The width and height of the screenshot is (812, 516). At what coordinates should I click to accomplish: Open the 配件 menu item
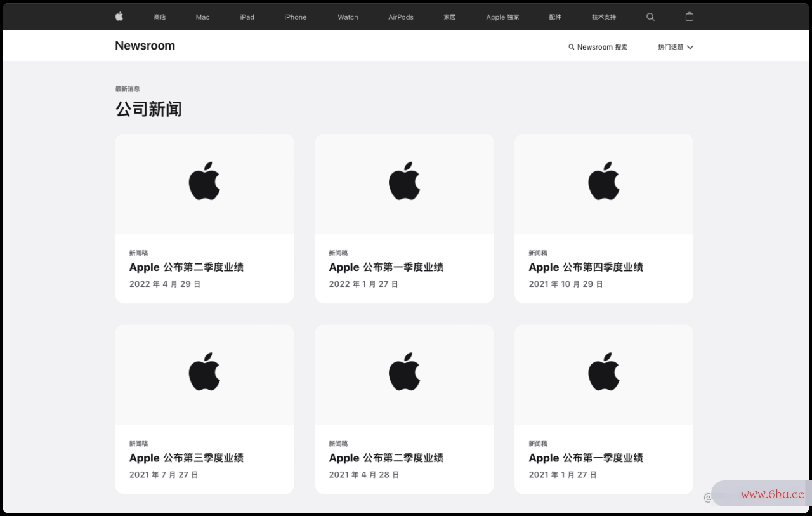(556, 17)
